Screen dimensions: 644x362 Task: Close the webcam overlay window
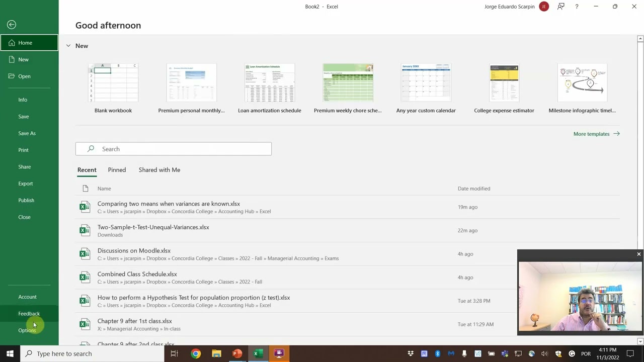point(639,254)
